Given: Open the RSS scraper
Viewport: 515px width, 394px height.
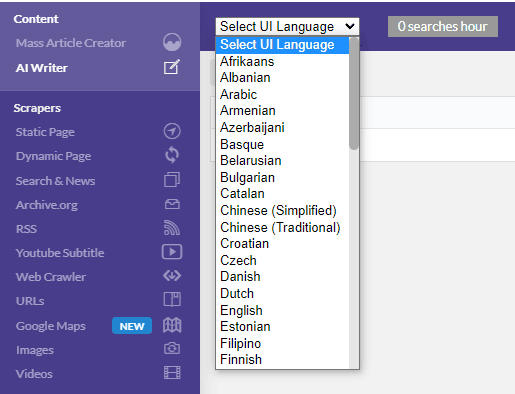Looking at the screenshot, I should (26, 229).
